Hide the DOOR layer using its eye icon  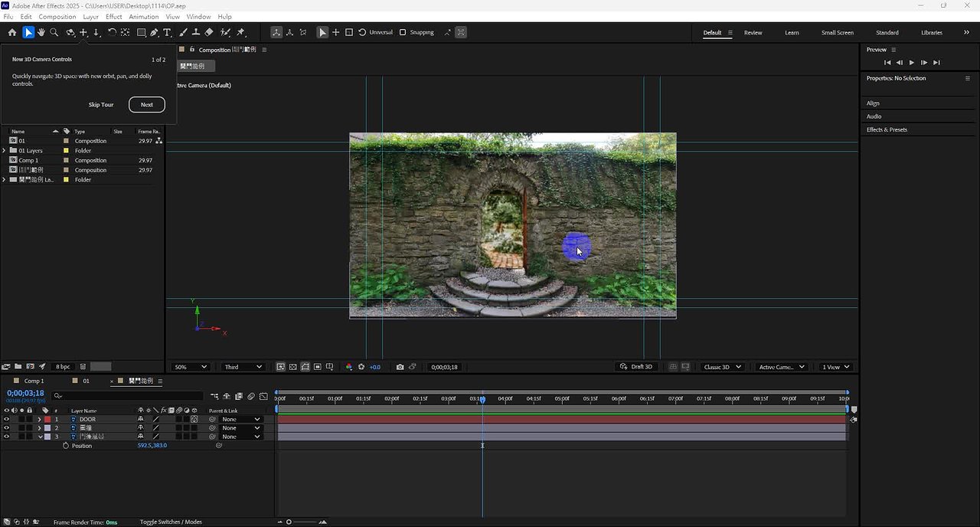point(7,419)
